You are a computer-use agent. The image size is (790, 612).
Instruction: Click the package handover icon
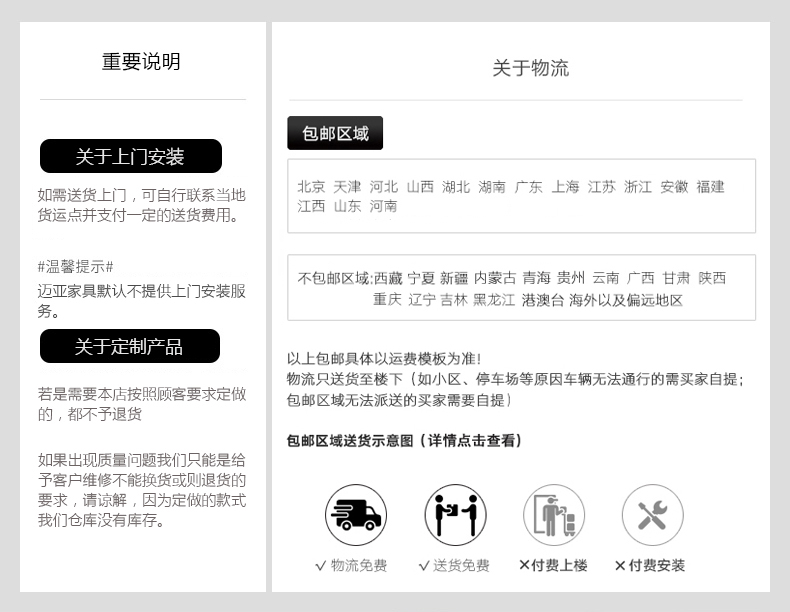(x=455, y=515)
